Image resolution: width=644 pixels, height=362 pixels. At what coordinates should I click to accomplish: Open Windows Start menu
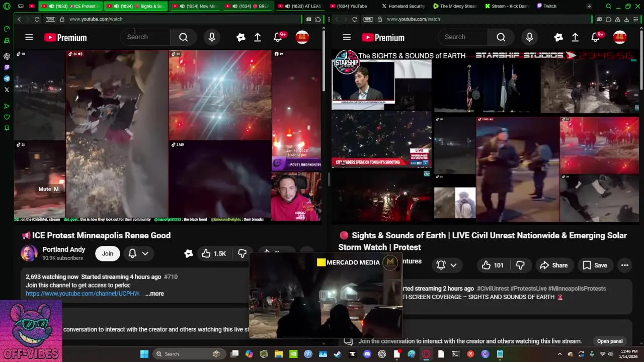(144, 354)
